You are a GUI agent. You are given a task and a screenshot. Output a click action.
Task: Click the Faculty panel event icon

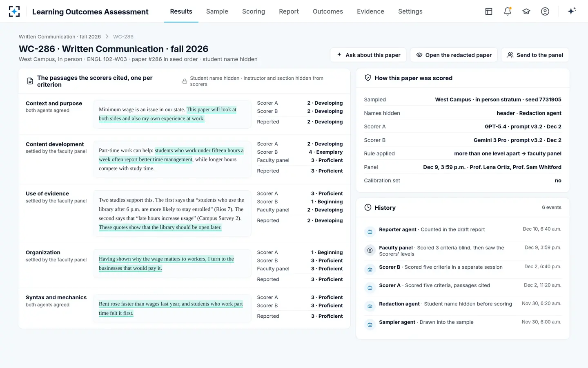(x=370, y=250)
